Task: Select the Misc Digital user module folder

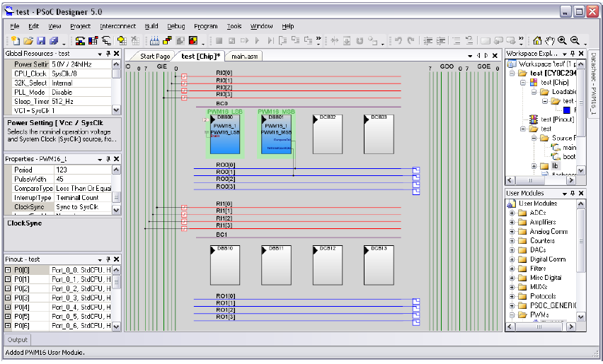Action: pos(545,278)
